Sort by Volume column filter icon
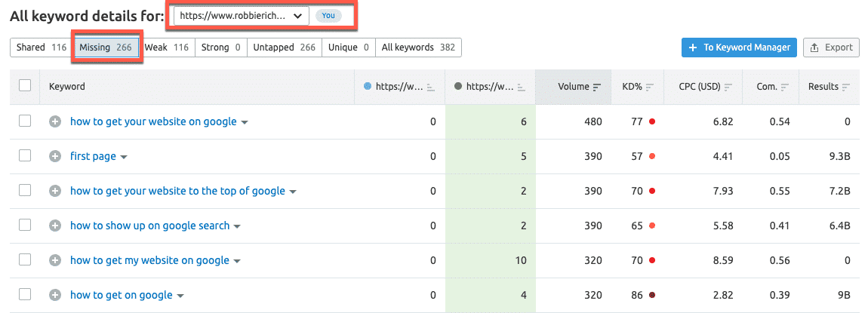Viewport: 868px width, 313px height. [597, 87]
